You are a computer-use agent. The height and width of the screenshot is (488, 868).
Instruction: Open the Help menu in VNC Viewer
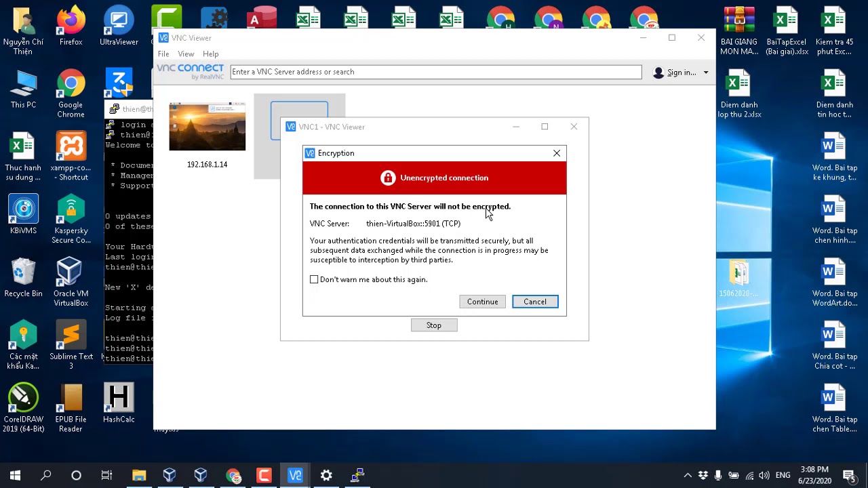click(x=210, y=54)
